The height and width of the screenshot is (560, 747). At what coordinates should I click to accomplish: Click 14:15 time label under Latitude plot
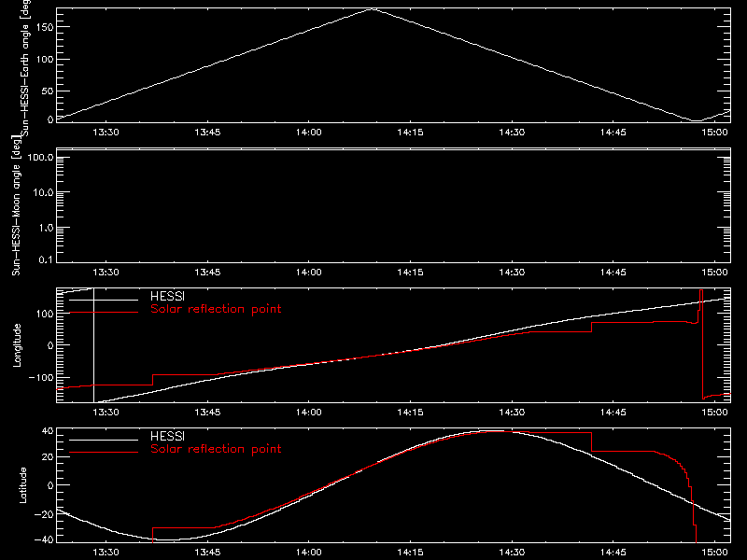410,553
